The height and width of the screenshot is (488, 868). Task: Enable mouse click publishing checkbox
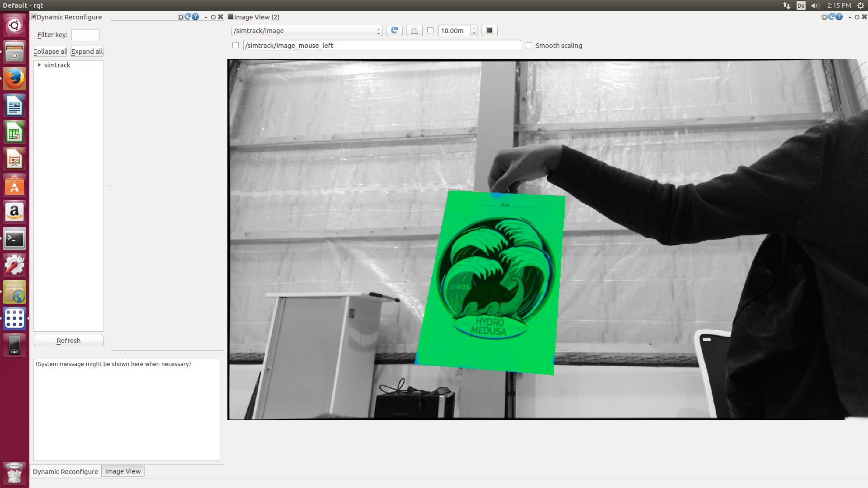235,45
